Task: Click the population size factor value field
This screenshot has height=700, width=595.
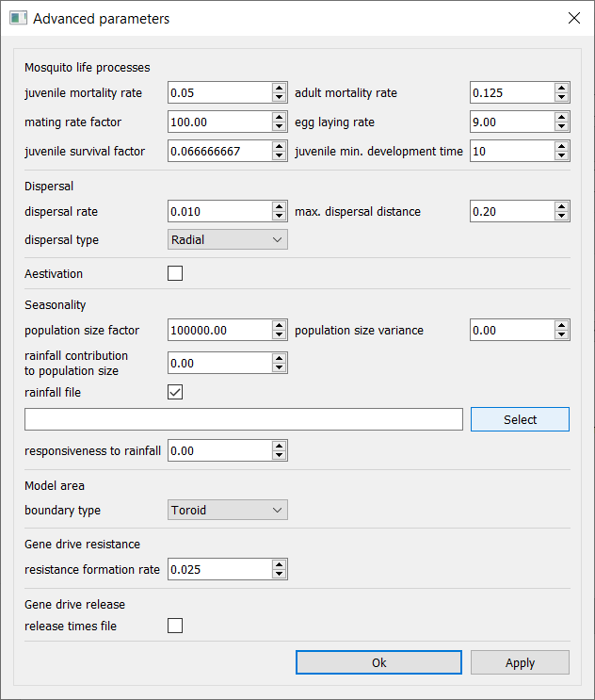Action: tap(220, 330)
